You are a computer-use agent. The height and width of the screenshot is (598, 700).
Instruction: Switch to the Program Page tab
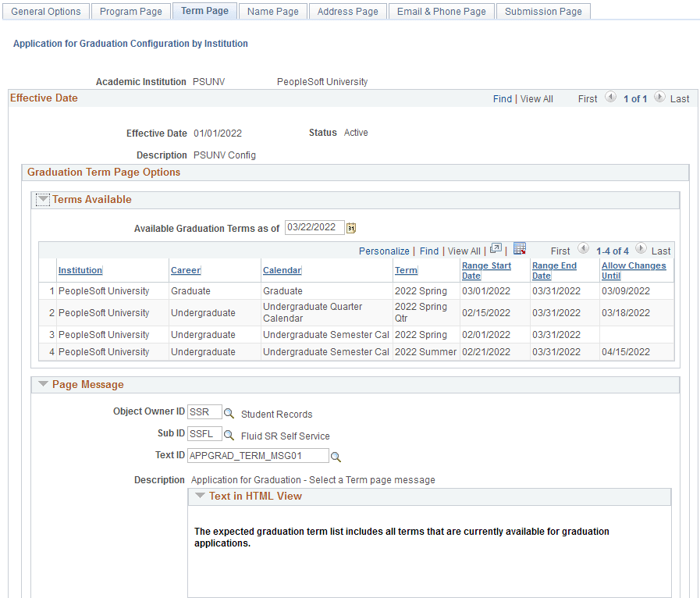pos(131,11)
